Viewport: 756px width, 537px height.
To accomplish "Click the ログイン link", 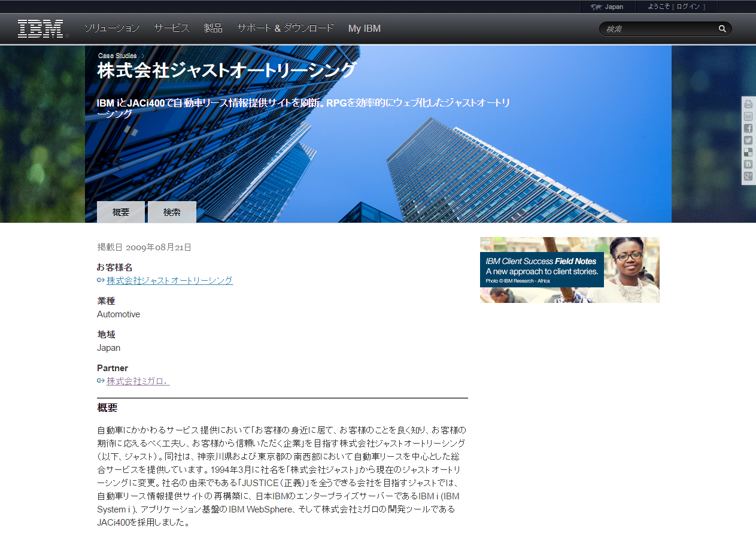I will (x=688, y=7).
